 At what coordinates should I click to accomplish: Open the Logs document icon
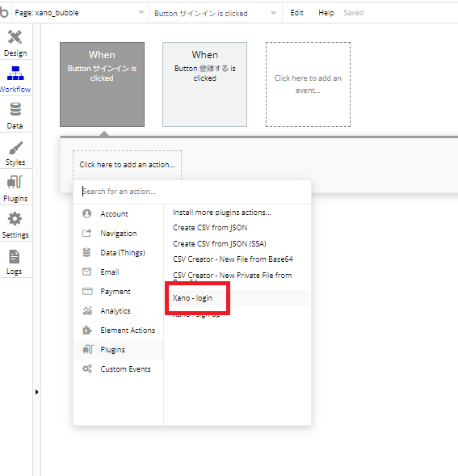click(x=15, y=257)
